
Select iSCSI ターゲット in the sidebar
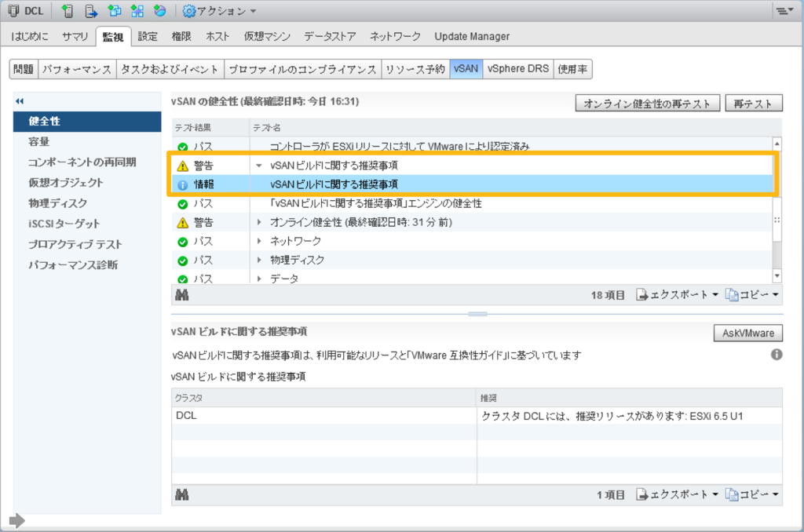click(x=87, y=224)
